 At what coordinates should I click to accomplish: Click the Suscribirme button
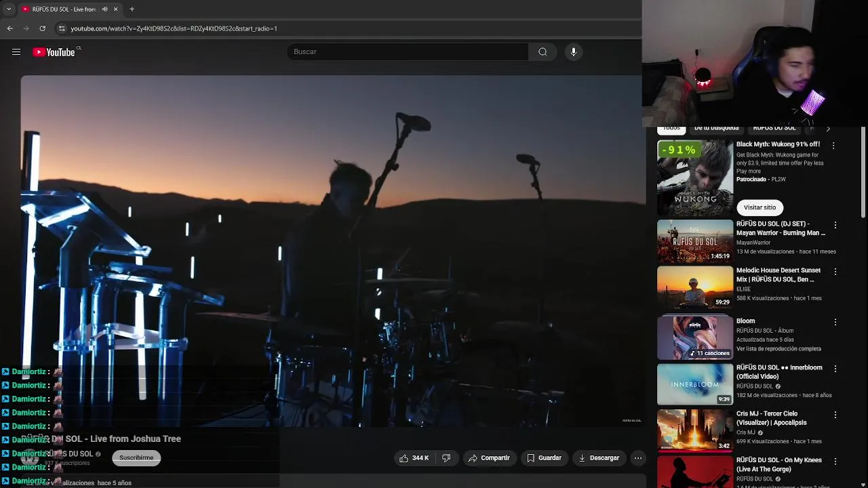tap(136, 457)
